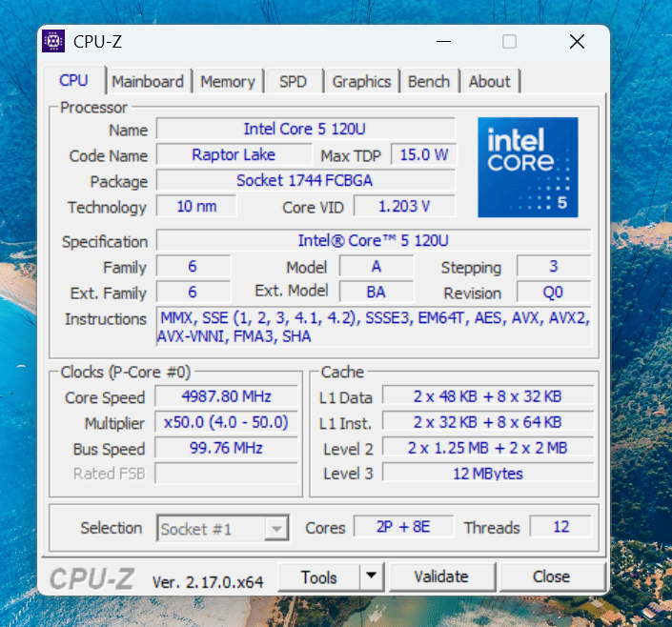Viewport: 672px width, 627px height.
Task: Click the Multiplier value x50.0 (4.0 - 50.0)
Action: [x=226, y=422]
